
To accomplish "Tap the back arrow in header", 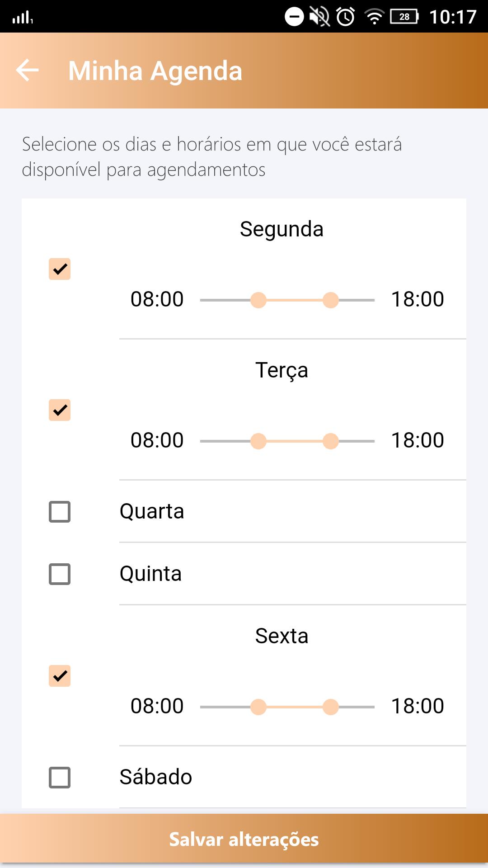I will point(28,71).
